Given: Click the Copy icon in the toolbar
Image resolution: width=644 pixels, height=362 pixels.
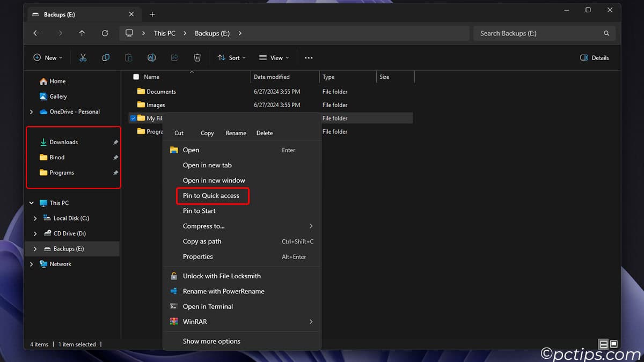Looking at the screenshot, I should click(106, 57).
